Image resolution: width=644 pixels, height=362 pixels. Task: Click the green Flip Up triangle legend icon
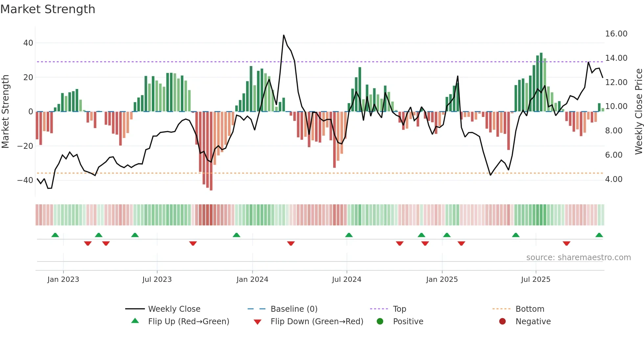click(x=135, y=321)
